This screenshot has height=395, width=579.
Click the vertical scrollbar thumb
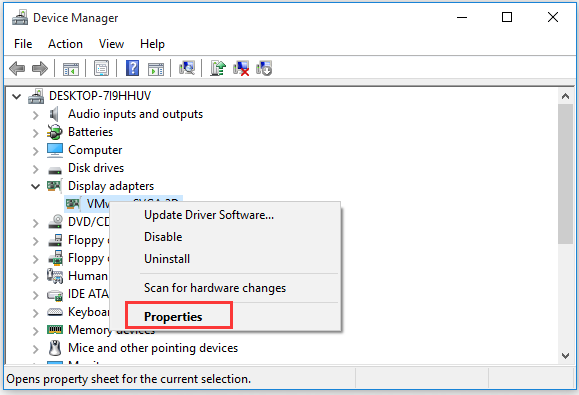point(565,174)
